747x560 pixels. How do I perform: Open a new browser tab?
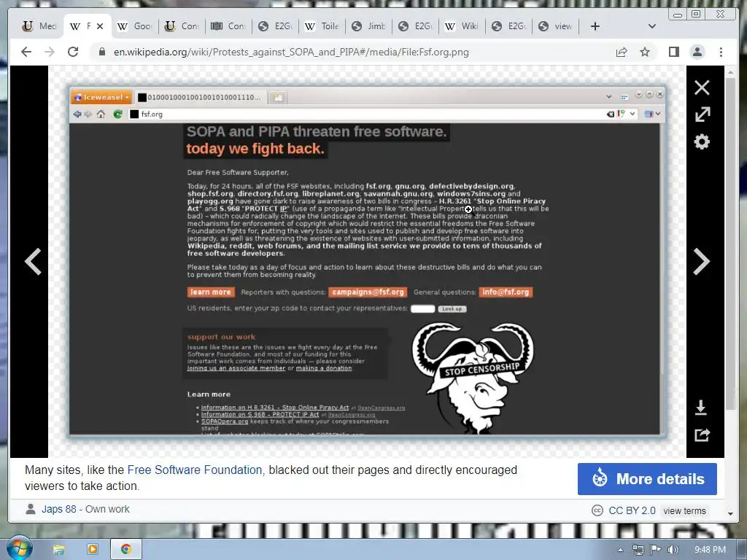pyautogui.click(x=595, y=26)
